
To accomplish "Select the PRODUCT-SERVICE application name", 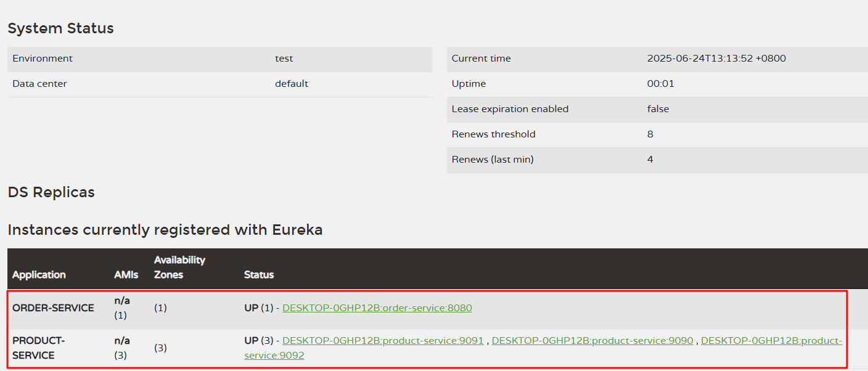I will [x=38, y=348].
